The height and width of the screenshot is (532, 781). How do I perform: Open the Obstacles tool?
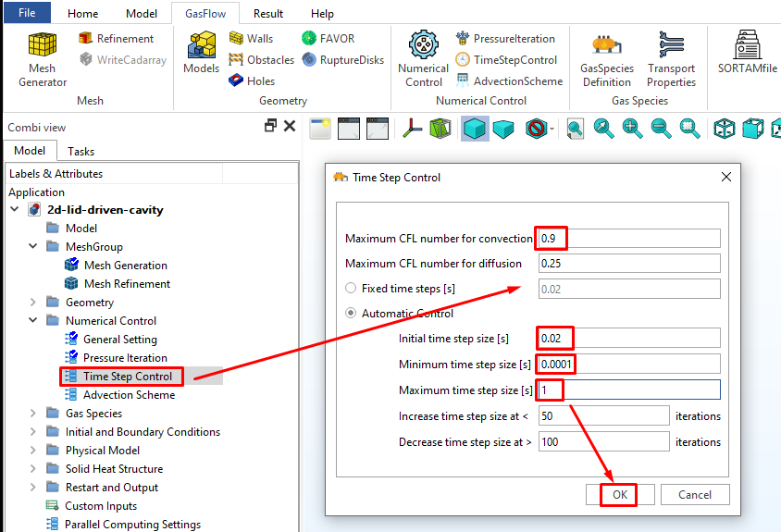[261, 60]
